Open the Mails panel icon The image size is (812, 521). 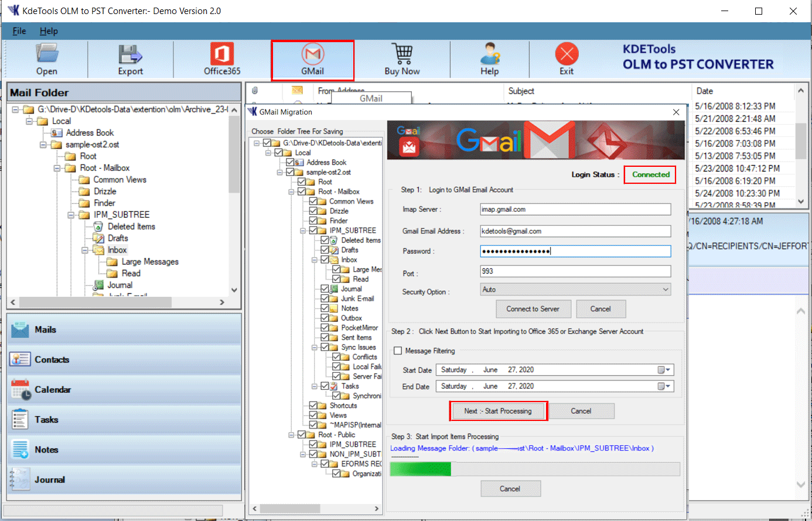tap(20, 330)
